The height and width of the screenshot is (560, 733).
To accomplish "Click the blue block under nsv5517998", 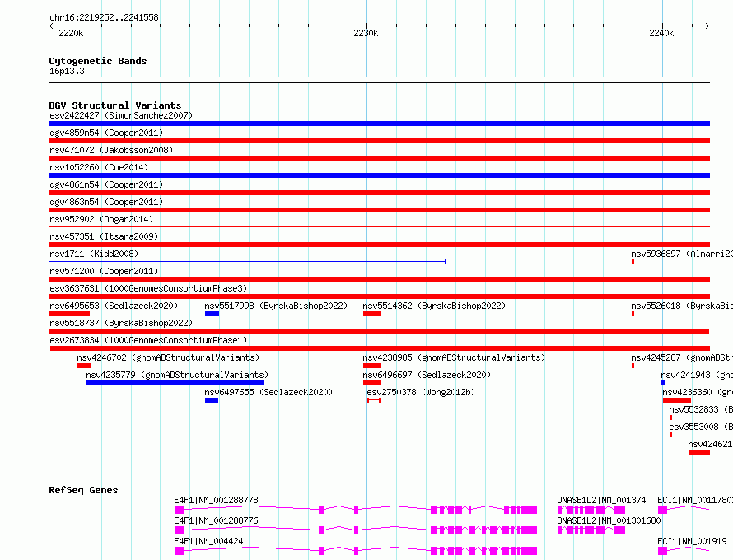I will 212,314.
